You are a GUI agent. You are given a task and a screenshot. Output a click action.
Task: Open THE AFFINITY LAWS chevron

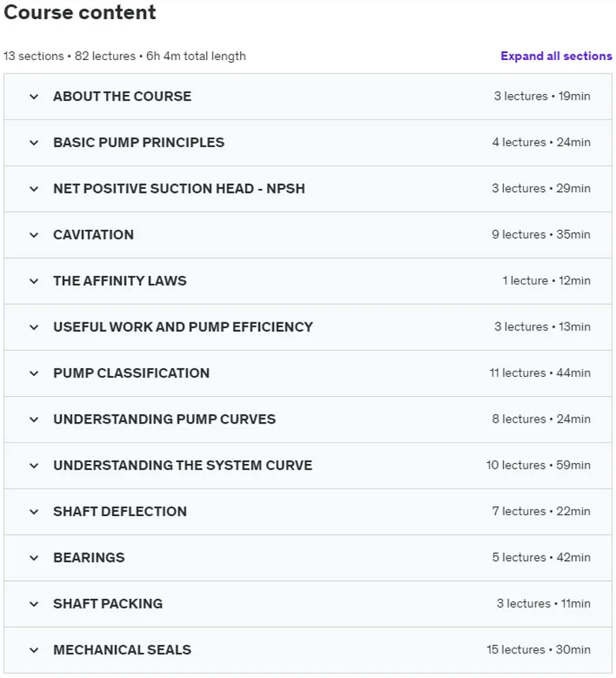[34, 281]
